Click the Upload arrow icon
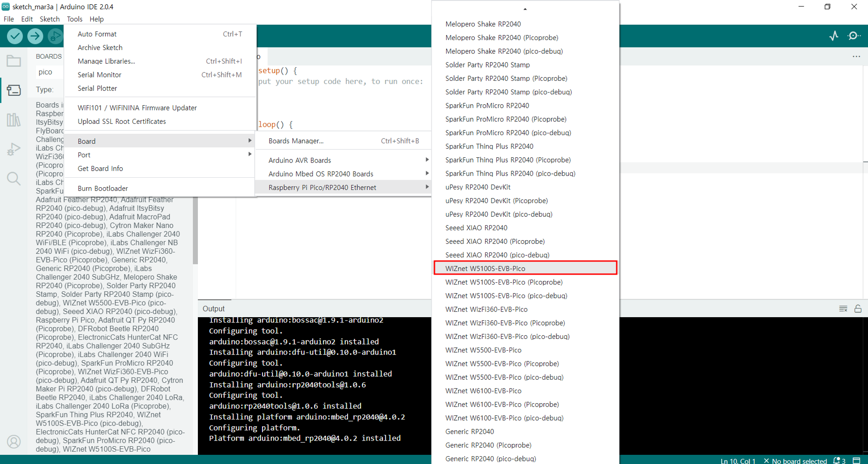 (x=35, y=36)
